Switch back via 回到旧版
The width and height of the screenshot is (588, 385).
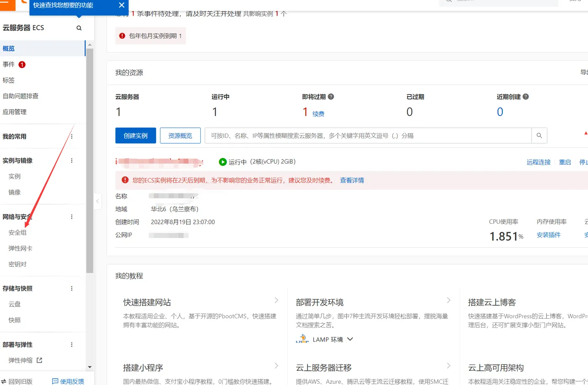pyautogui.click(x=17, y=381)
